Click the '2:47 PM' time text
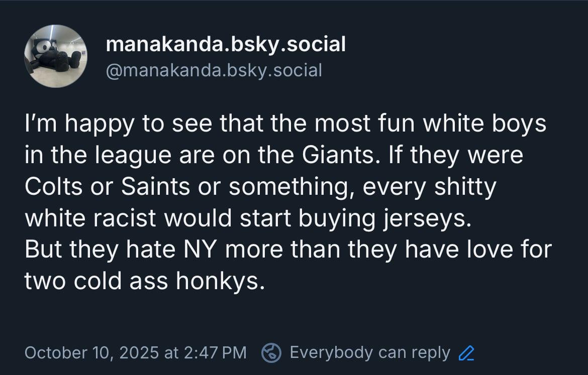This screenshot has width=588, height=375. tap(216, 353)
